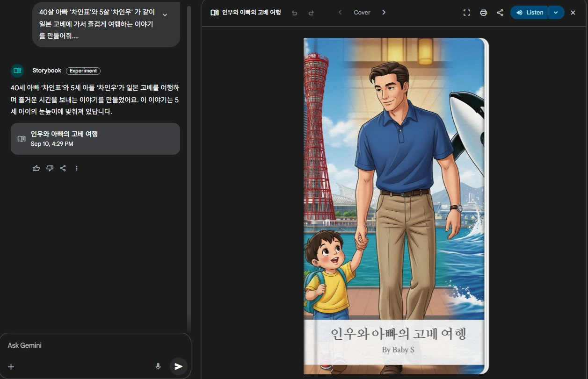Click the storybook panel title text
Viewport: 588px width, 379px height.
252,13
